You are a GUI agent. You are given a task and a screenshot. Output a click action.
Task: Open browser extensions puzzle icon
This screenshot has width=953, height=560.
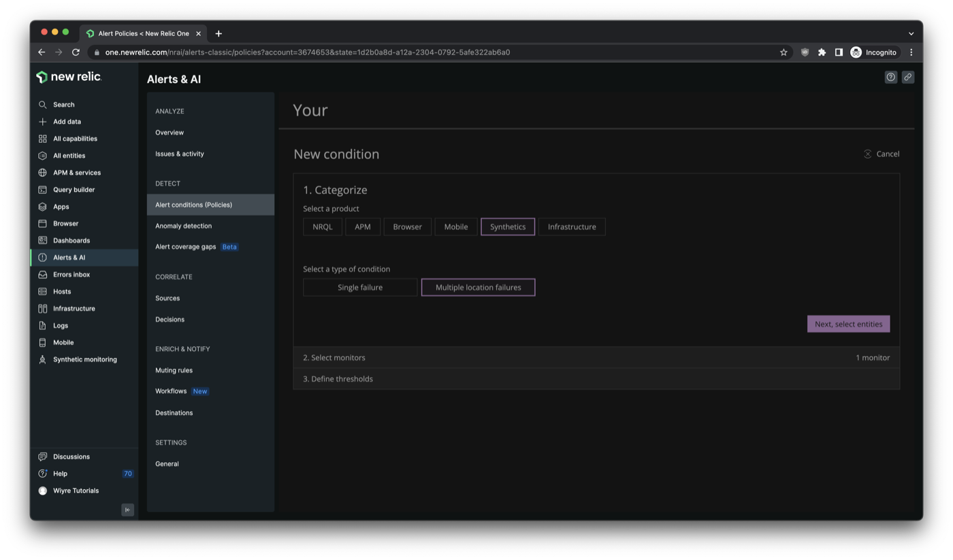coord(822,52)
